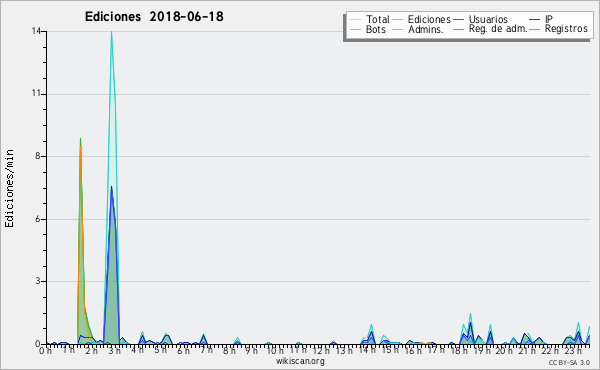Click the wikiscan.org text below the chart
Image resolution: width=600 pixels, height=370 pixels.
tap(300, 361)
